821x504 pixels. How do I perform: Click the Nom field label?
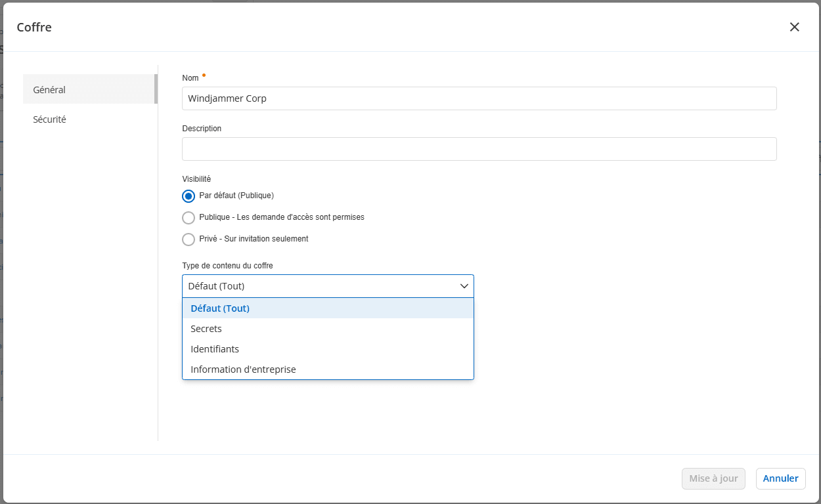click(x=190, y=78)
